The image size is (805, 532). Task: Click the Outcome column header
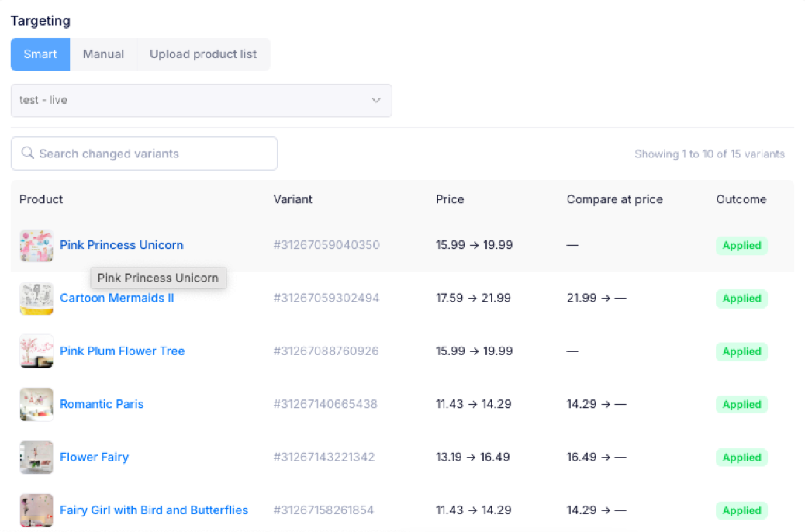coord(741,199)
